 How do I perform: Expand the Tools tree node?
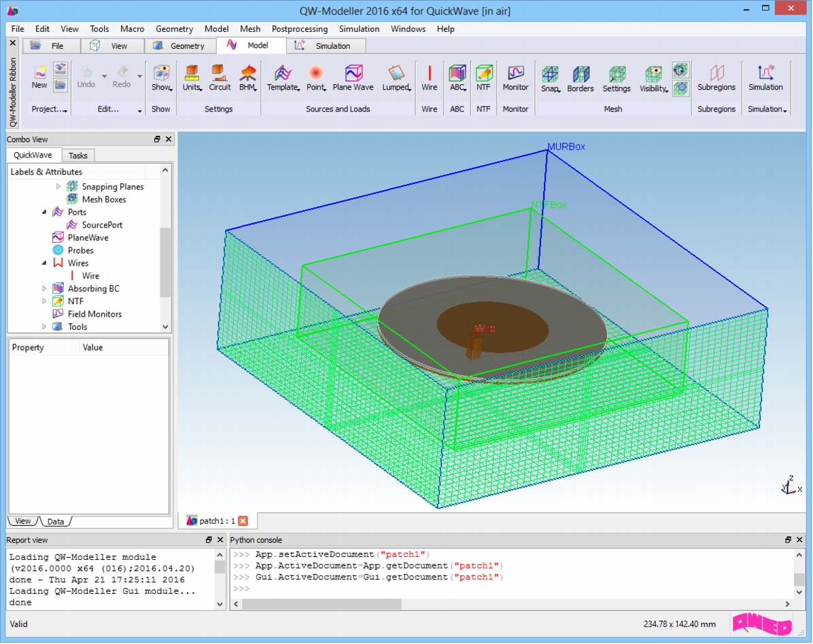pyautogui.click(x=44, y=326)
